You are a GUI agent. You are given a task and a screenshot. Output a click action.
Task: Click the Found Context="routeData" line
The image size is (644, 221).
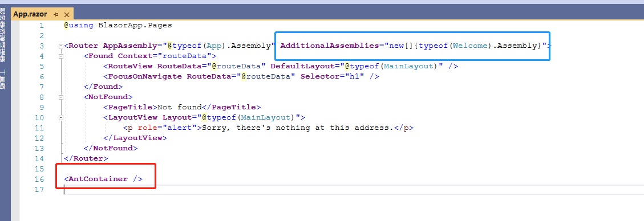click(150, 56)
